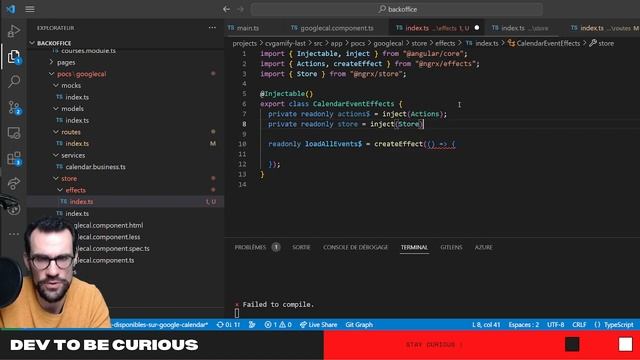
Task: Switch to the main.ts tab
Action: tap(248, 28)
